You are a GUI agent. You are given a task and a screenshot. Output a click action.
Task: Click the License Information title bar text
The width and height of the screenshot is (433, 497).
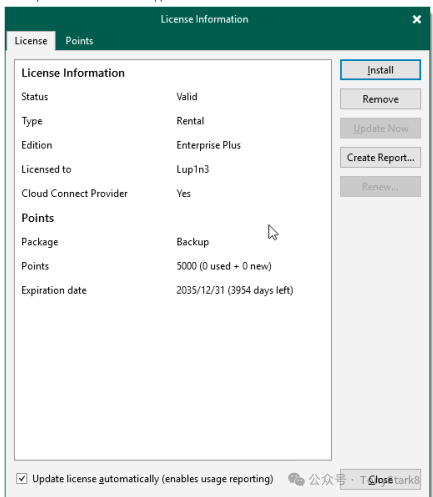coord(204,19)
